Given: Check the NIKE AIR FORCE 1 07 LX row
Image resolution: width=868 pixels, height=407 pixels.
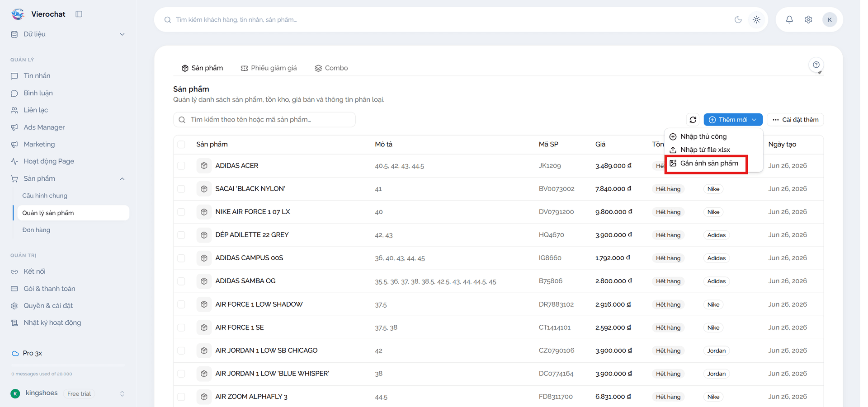Looking at the screenshot, I should click(181, 212).
